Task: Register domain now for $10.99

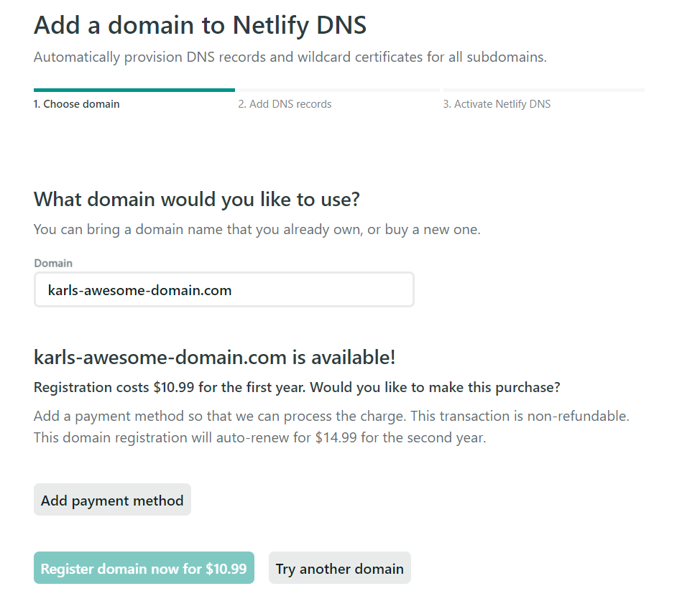Action: (x=144, y=569)
